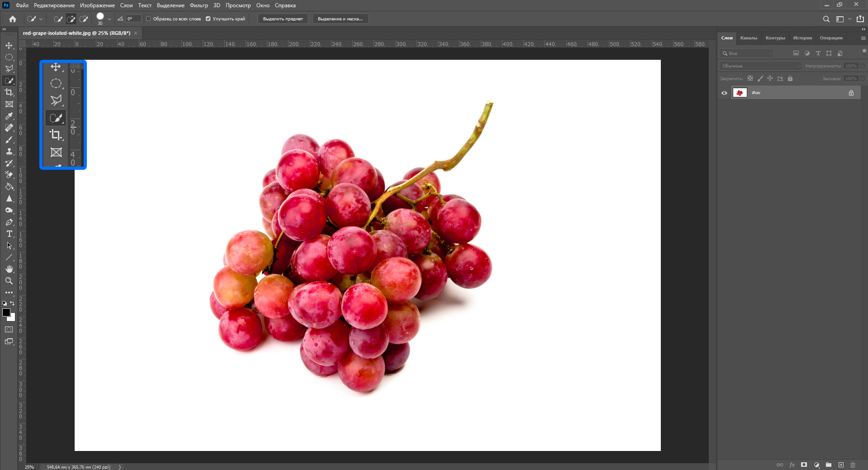Select the Crop tool in toolbar

(9, 92)
